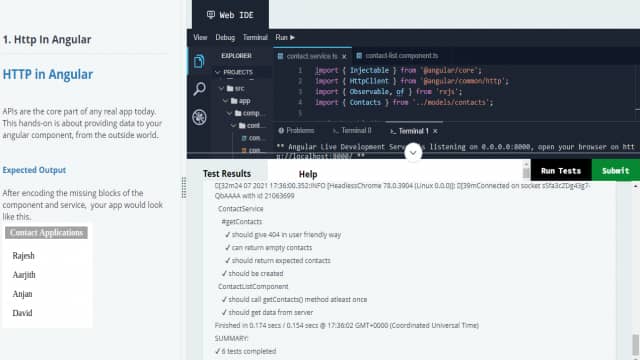Select the contact.service.ts editor tab

[312, 56]
